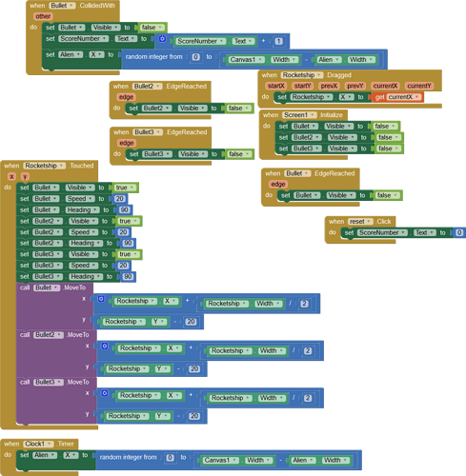466x476 pixels.
Task: Change false for Bullet2.Visible in Screen1.Initialize
Action: (x=389, y=137)
